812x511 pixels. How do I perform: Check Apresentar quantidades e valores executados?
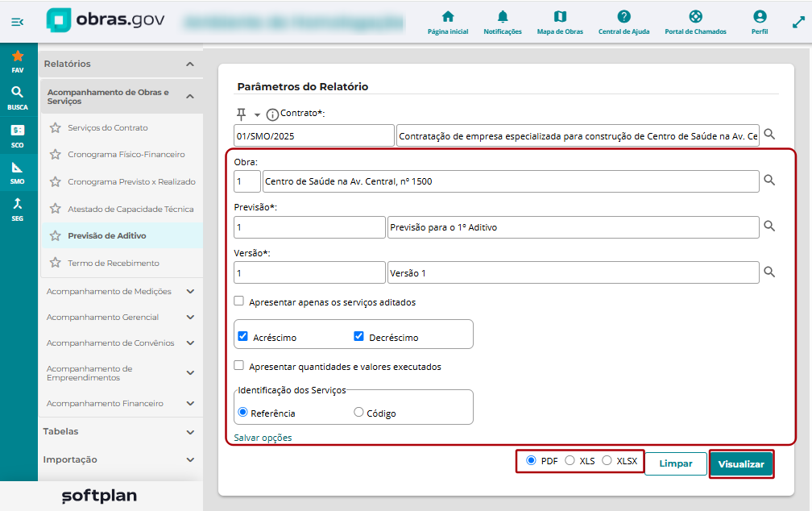pyautogui.click(x=238, y=365)
